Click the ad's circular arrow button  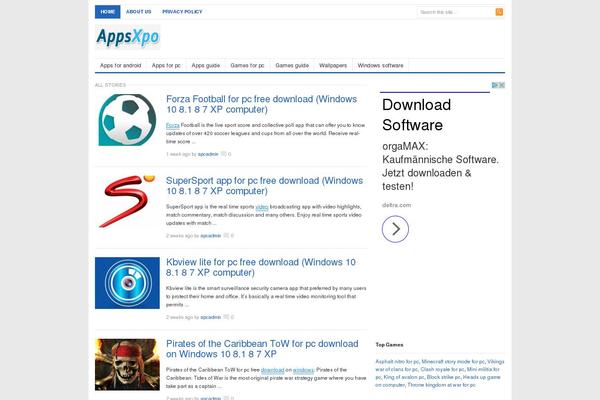pyautogui.click(x=395, y=229)
